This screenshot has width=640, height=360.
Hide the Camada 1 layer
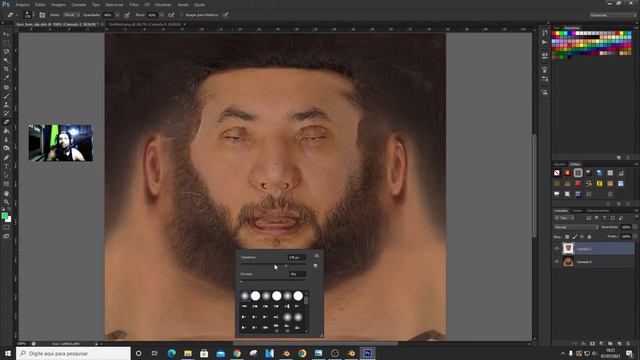(556, 249)
